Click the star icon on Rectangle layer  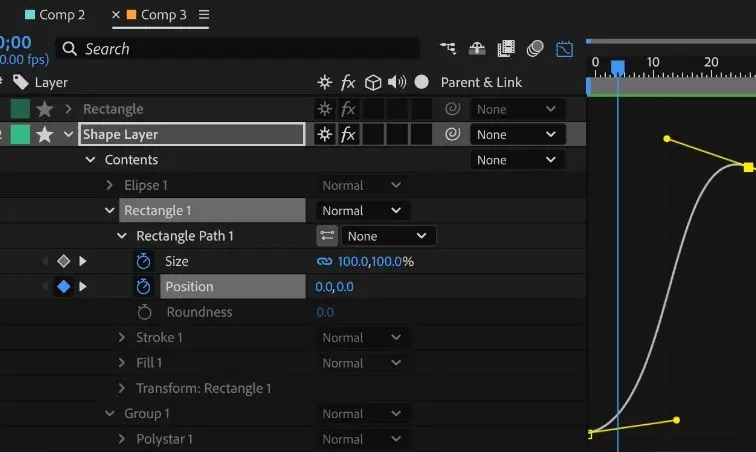click(44, 109)
